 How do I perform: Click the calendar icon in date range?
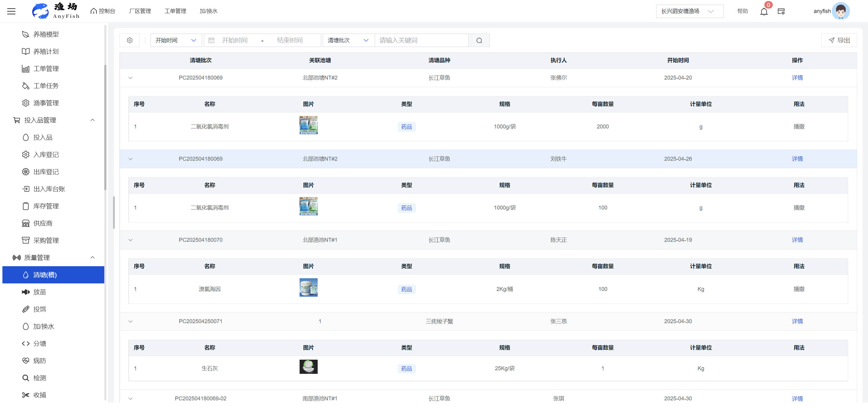(211, 40)
